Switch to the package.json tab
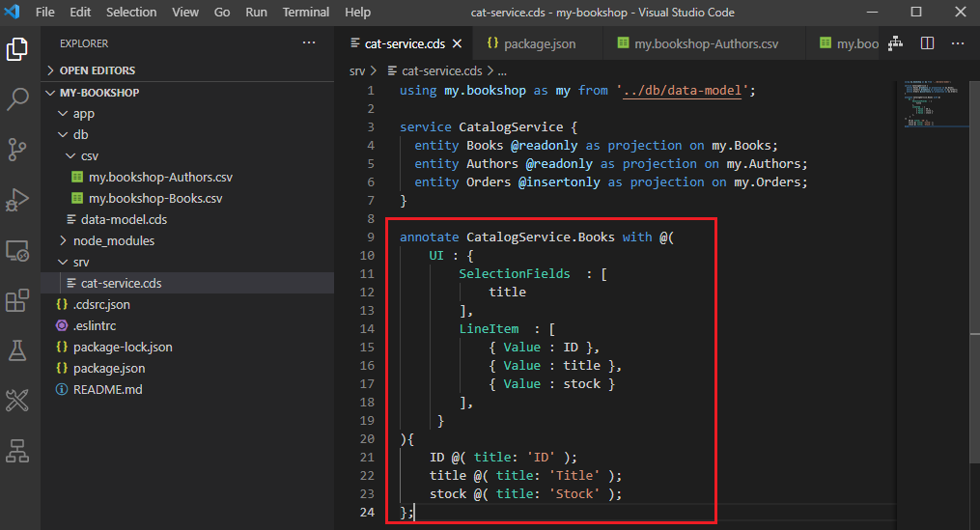This screenshot has height=530, width=980. tap(539, 43)
